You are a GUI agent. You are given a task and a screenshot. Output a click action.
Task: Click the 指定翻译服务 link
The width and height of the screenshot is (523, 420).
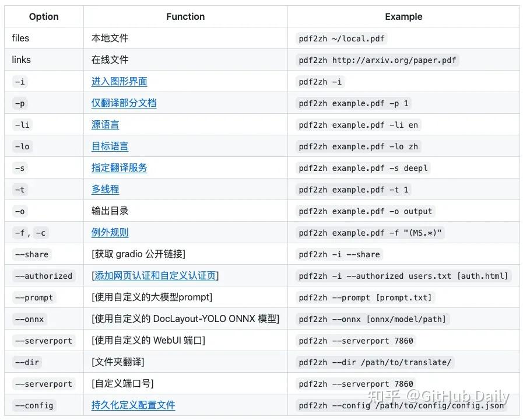(119, 168)
